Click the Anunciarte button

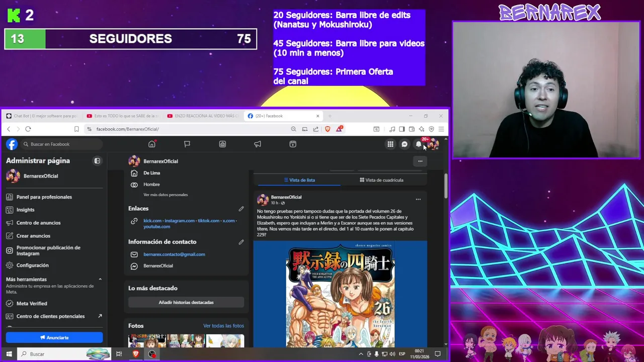[x=54, y=338]
